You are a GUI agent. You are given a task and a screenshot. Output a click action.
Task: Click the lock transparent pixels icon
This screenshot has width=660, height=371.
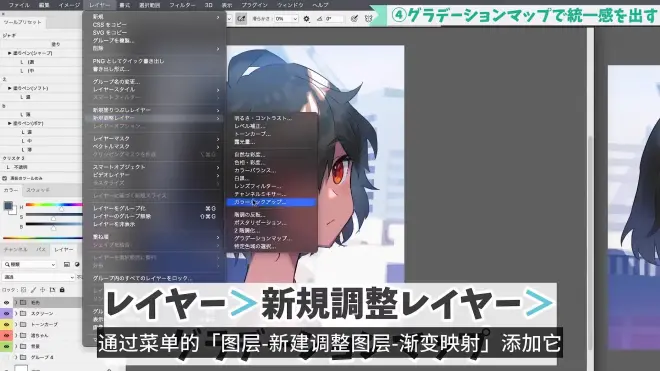(24, 290)
